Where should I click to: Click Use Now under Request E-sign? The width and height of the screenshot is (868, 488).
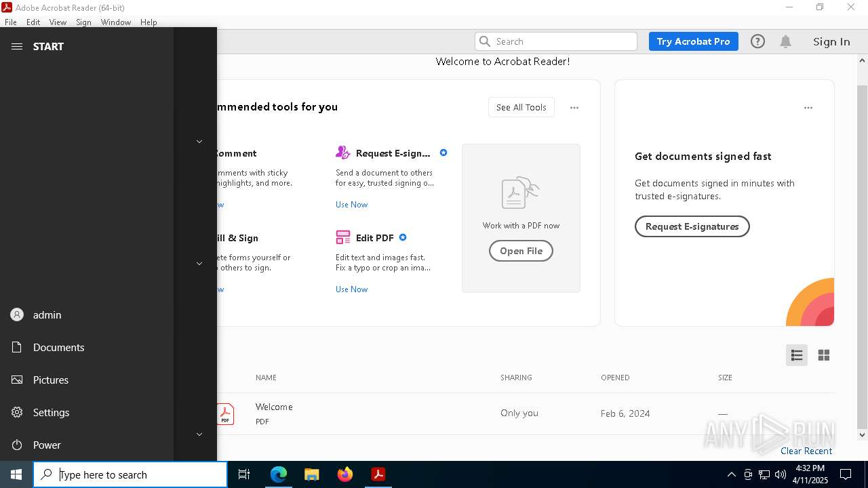(351, 204)
